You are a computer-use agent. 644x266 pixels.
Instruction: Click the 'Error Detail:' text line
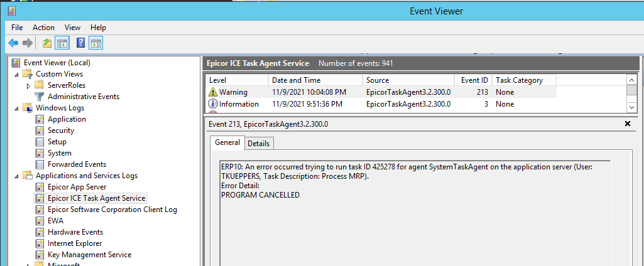tap(240, 186)
